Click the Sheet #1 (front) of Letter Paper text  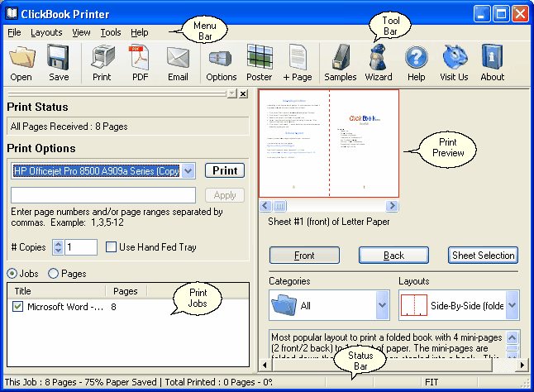329,222
